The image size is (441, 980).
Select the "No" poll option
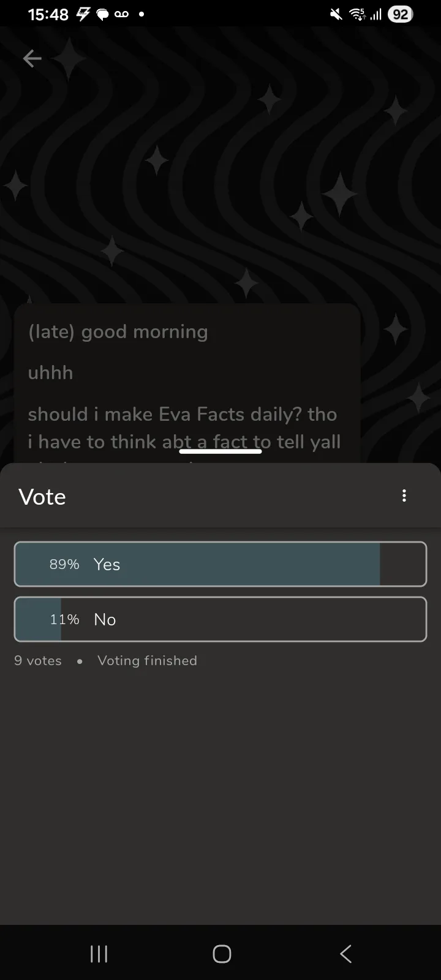pyautogui.click(x=221, y=619)
